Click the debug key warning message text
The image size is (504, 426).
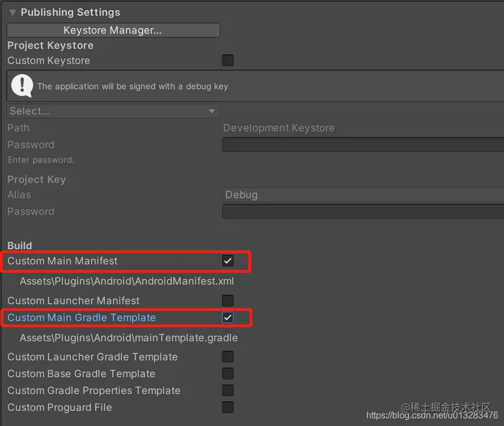[133, 86]
